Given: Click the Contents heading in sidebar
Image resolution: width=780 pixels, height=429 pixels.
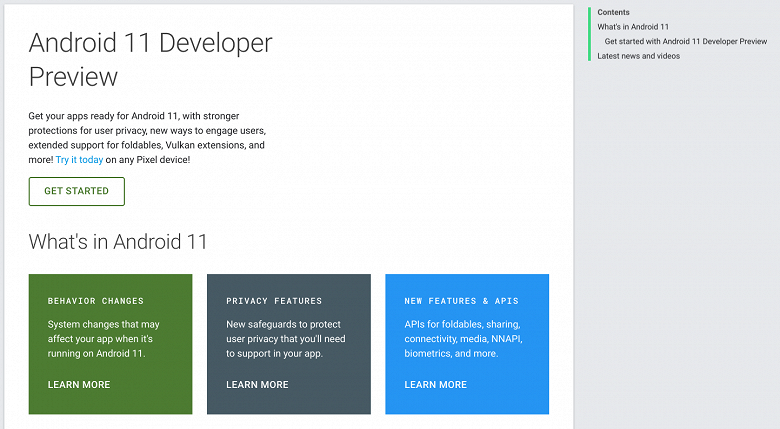Looking at the screenshot, I should pos(613,12).
